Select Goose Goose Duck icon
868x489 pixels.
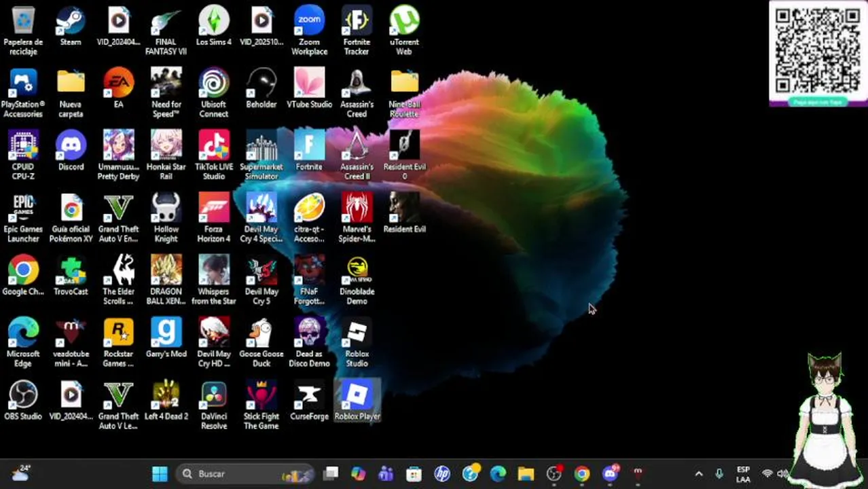(261, 344)
